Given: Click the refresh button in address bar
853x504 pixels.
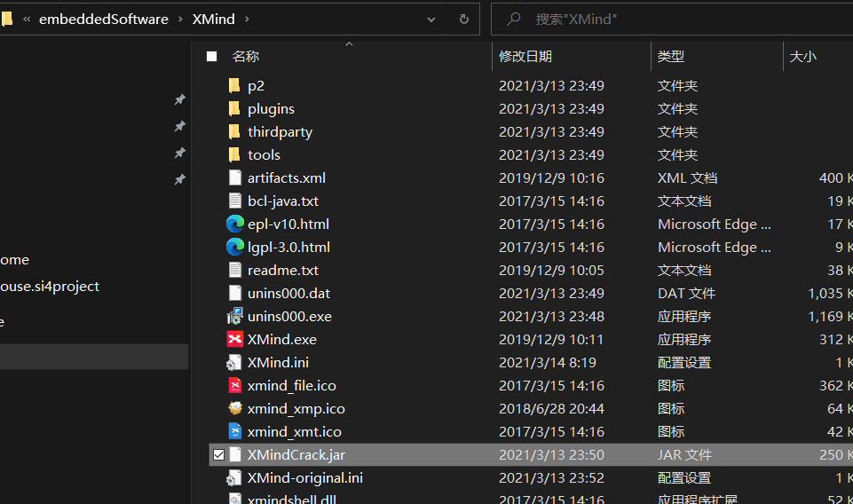Looking at the screenshot, I should pyautogui.click(x=464, y=19).
